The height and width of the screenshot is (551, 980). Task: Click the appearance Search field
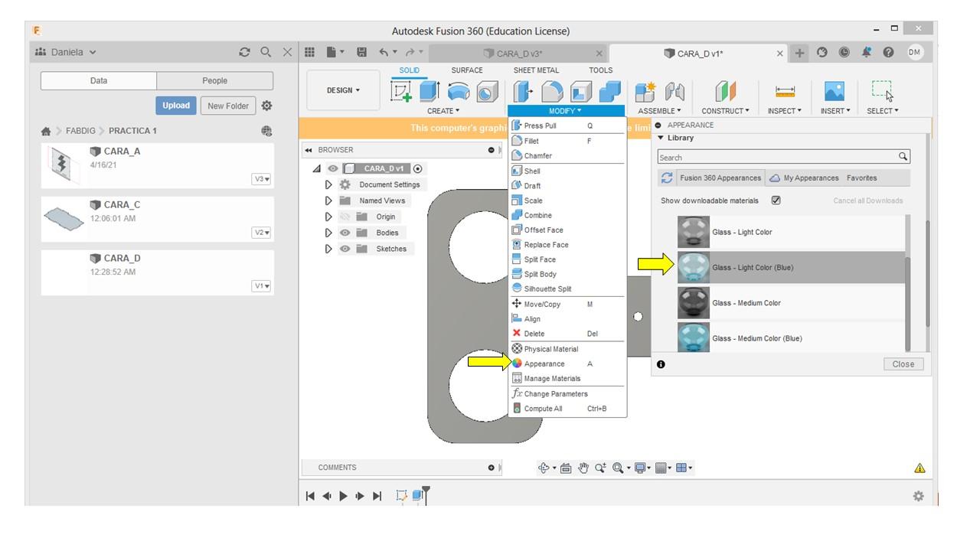pos(784,157)
